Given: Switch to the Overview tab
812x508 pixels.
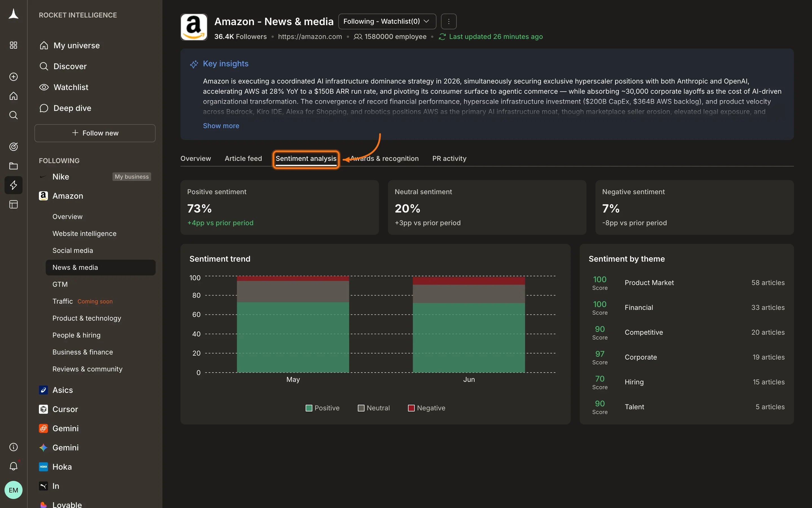Looking at the screenshot, I should [x=196, y=159].
